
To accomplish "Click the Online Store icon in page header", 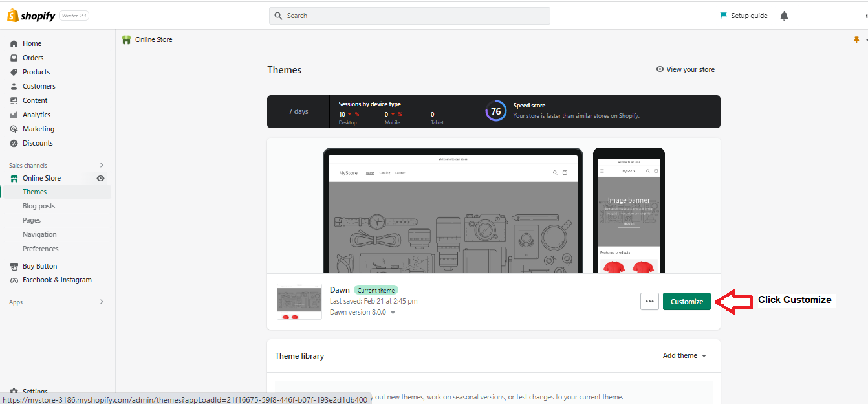I will (x=126, y=39).
